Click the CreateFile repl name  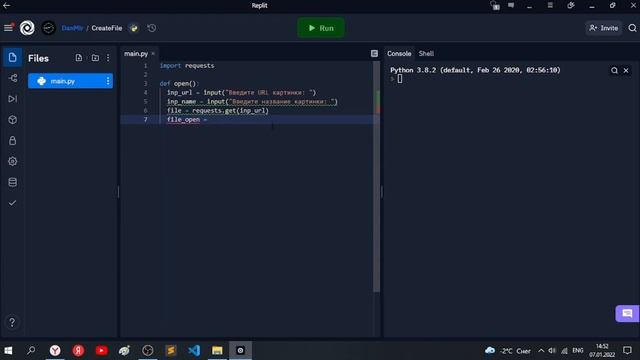click(107, 28)
